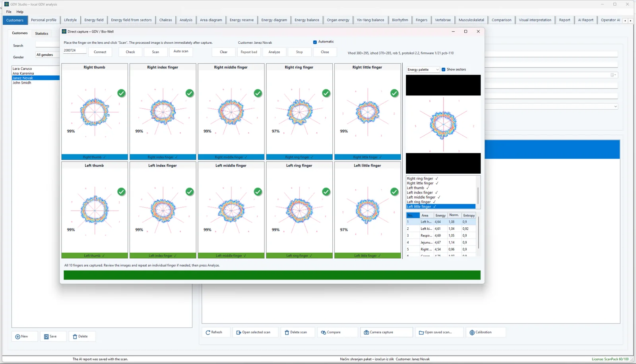Click the Delete scan trash icon
The width and height of the screenshot is (636, 364).
click(287, 333)
